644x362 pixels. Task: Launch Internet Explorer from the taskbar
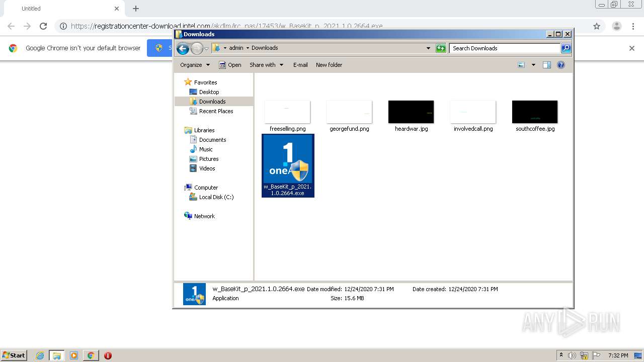[40, 355]
